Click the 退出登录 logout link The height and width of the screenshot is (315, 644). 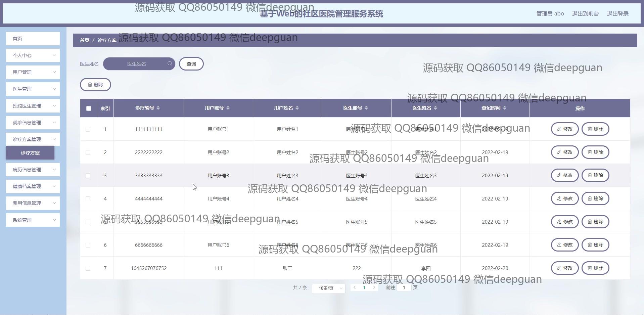tap(617, 14)
